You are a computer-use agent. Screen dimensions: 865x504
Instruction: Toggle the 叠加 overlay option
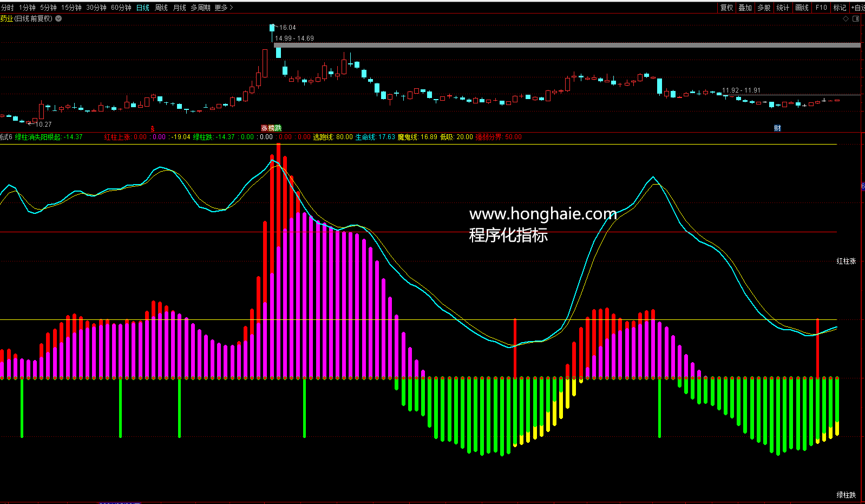(745, 8)
